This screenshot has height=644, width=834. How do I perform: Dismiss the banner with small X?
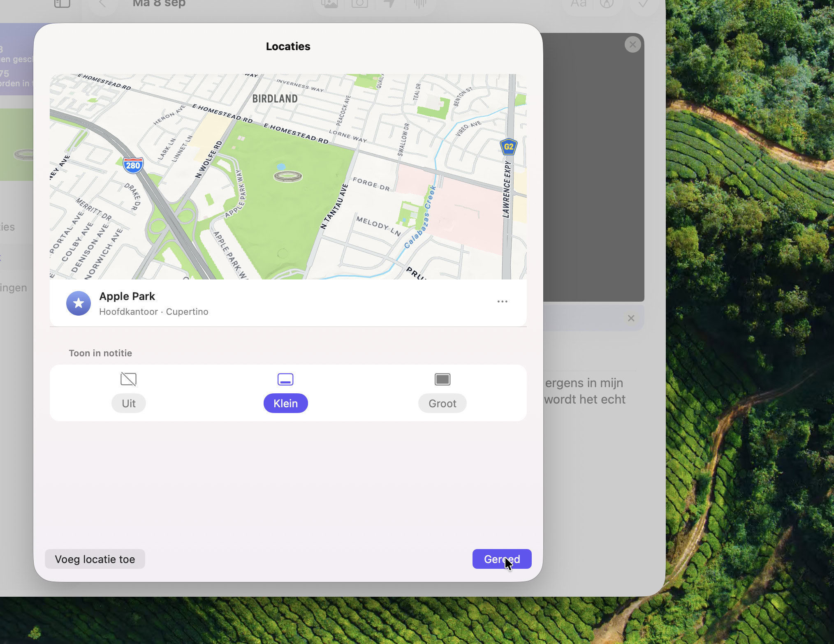(631, 318)
